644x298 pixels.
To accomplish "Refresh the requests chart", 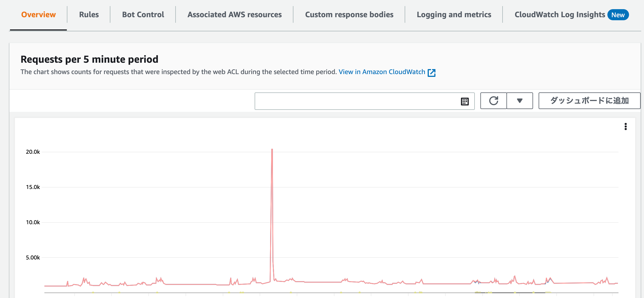I will click(493, 101).
